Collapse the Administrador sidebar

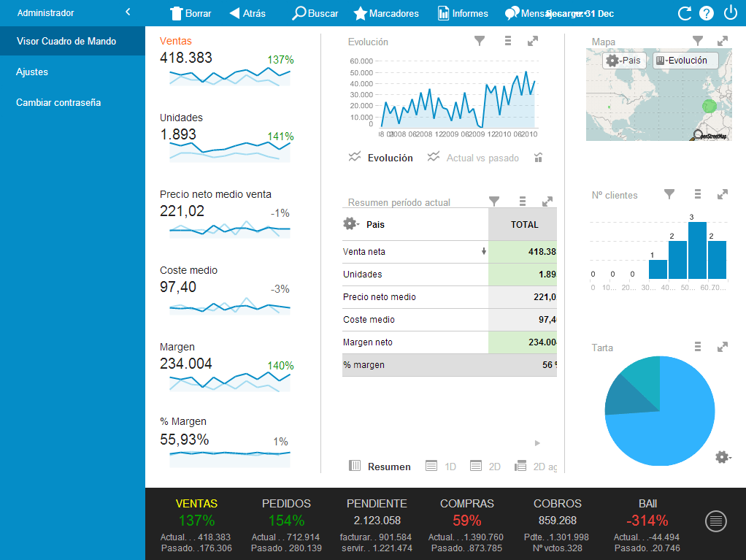pos(128,12)
